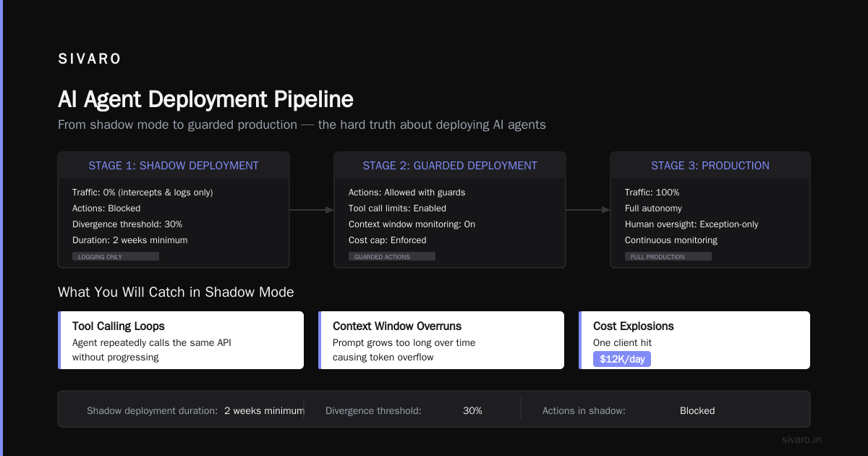This screenshot has height=456, width=868.
Task: Click the FULL PRODUCTION badge
Action: coord(668,256)
